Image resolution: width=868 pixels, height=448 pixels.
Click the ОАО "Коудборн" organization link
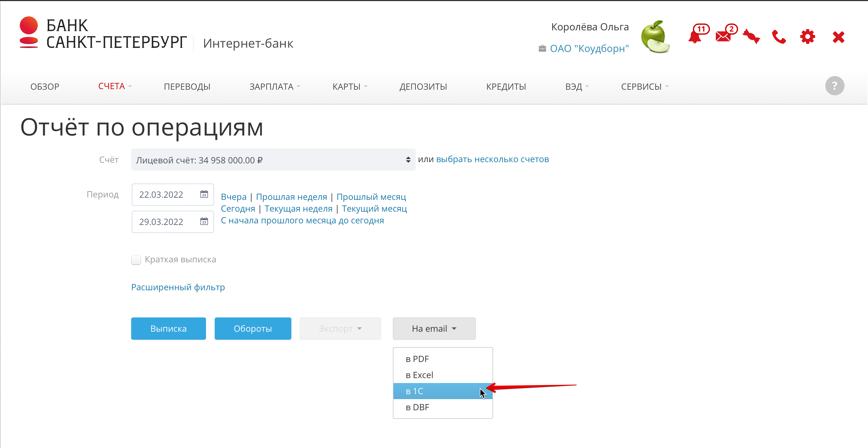coord(589,49)
